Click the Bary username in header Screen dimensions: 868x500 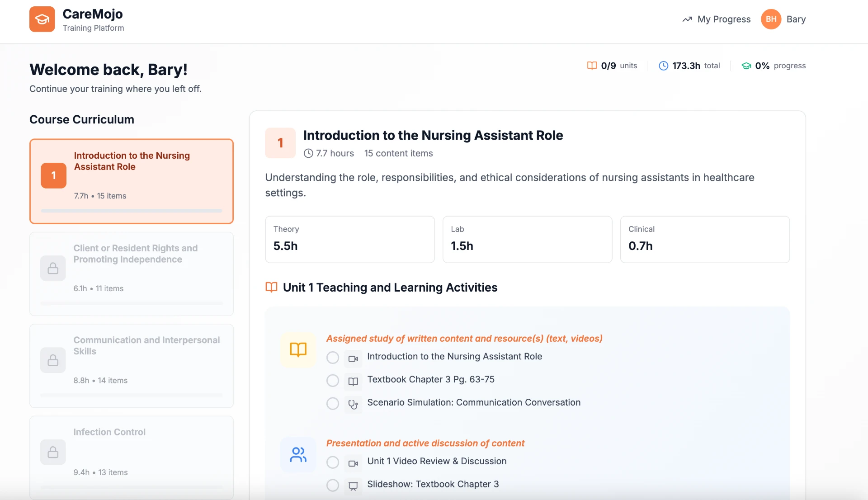pos(796,19)
